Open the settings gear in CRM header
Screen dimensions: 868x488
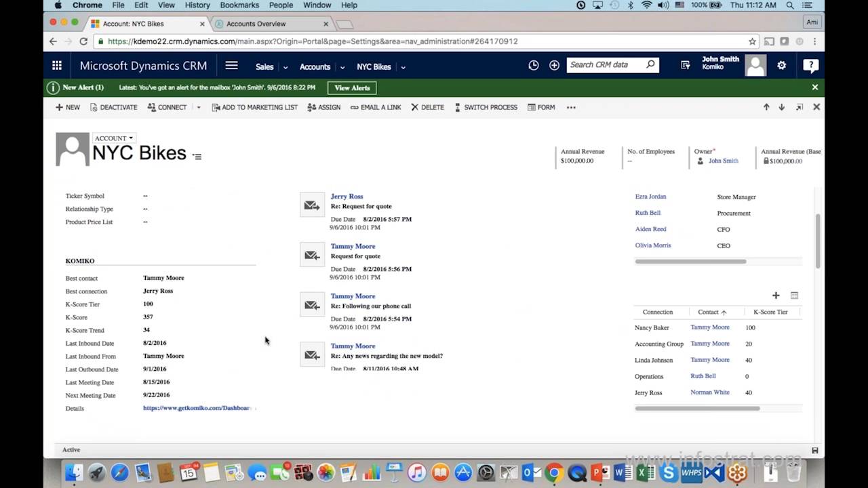pos(782,65)
